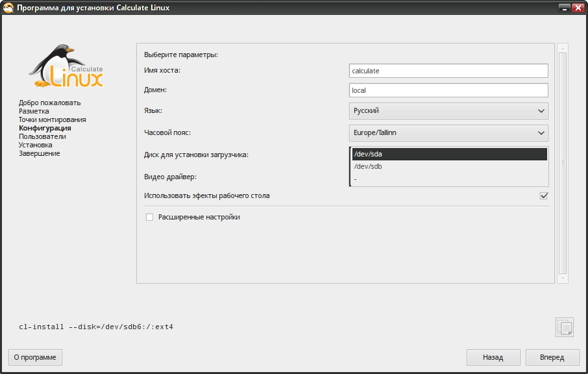Image resolution: width=588 pixels, height=374 pixels.
Task: Select the Конфигурация step
Action: pos(45,129)
